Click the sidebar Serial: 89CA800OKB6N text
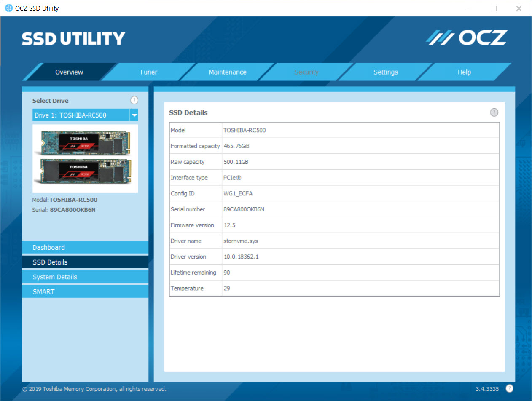The height and width of the screenshot is (401, 532). 64,209
